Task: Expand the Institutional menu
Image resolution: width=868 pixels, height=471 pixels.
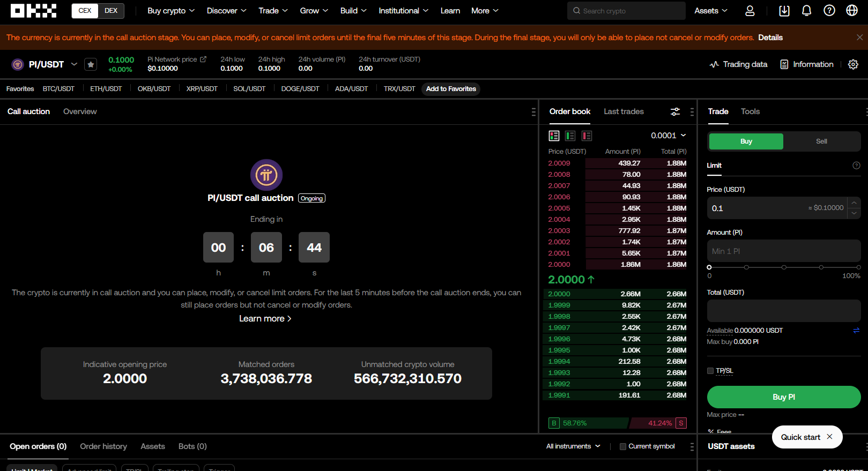Action: [x=403, y=11]
